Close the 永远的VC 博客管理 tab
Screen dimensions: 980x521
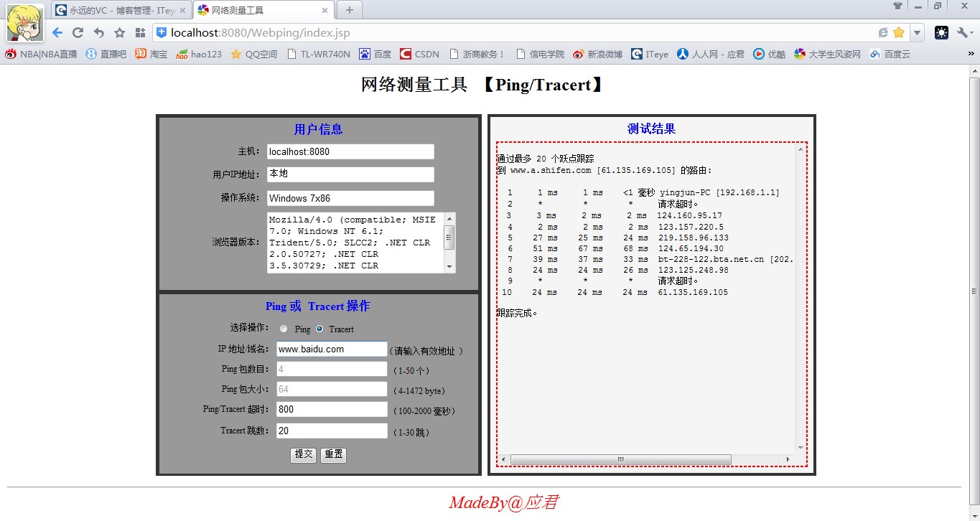click(182, 11)
